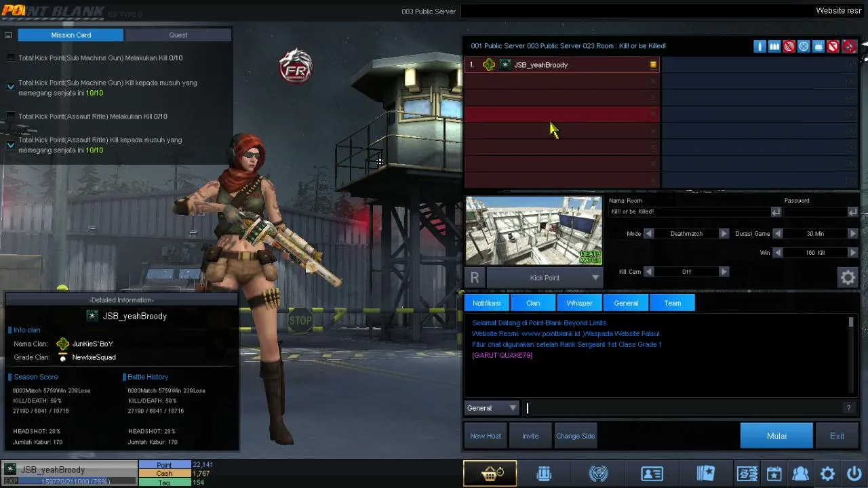Select next game Mode with right arrow
The width and height of the screenshot is (868, 488).
[724, 233]
